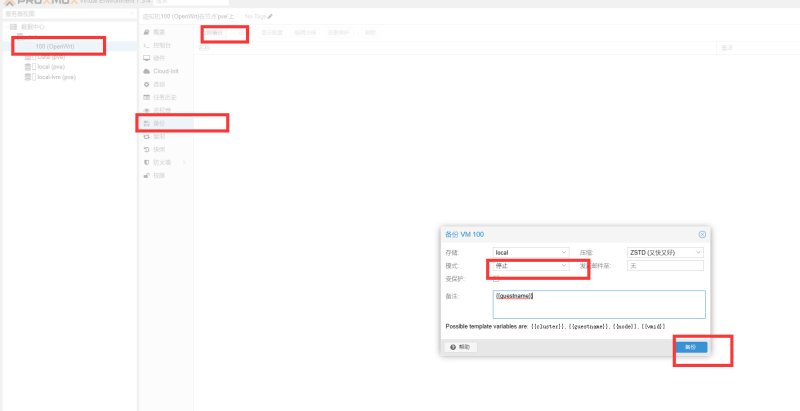The image size is (800, 411).
Task: Click the pencil icon next to No Tags
Action: click(x=270, y=17)
